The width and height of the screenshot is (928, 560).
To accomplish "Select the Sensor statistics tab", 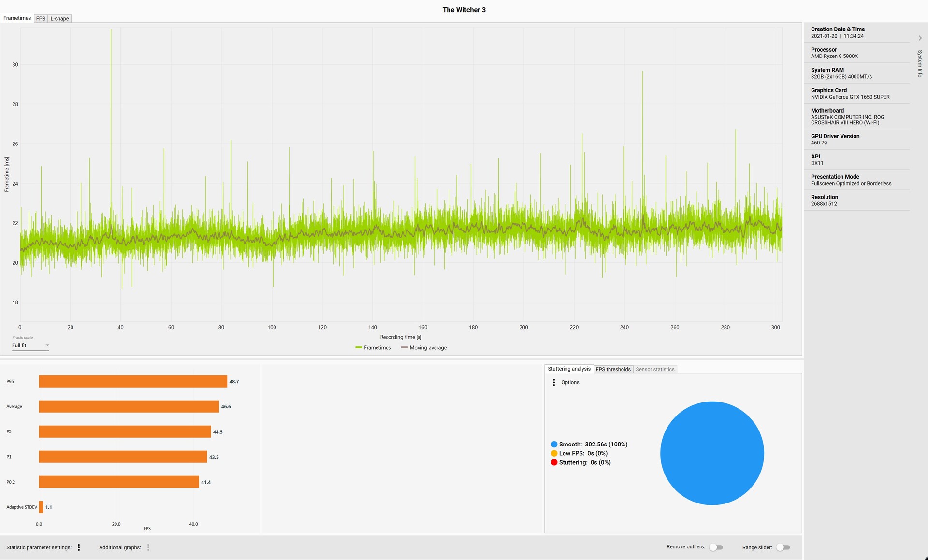I will tap(655, 369).
